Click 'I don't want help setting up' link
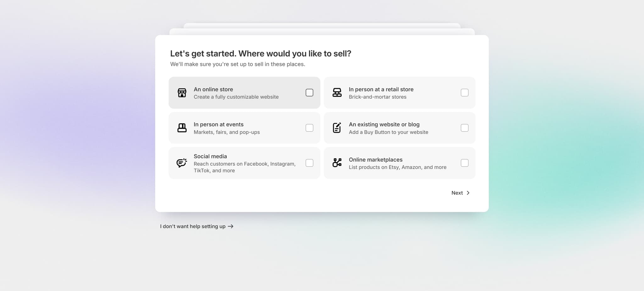 point(192,226)
